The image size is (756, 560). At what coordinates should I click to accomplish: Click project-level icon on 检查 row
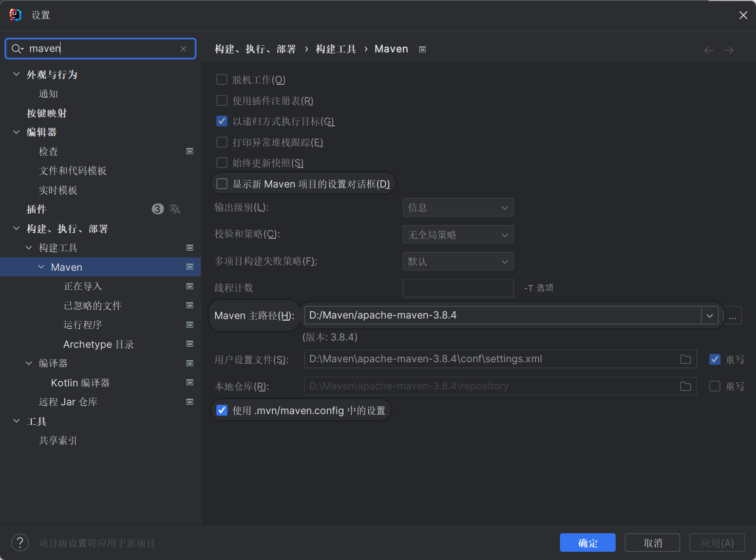(190, 151)
